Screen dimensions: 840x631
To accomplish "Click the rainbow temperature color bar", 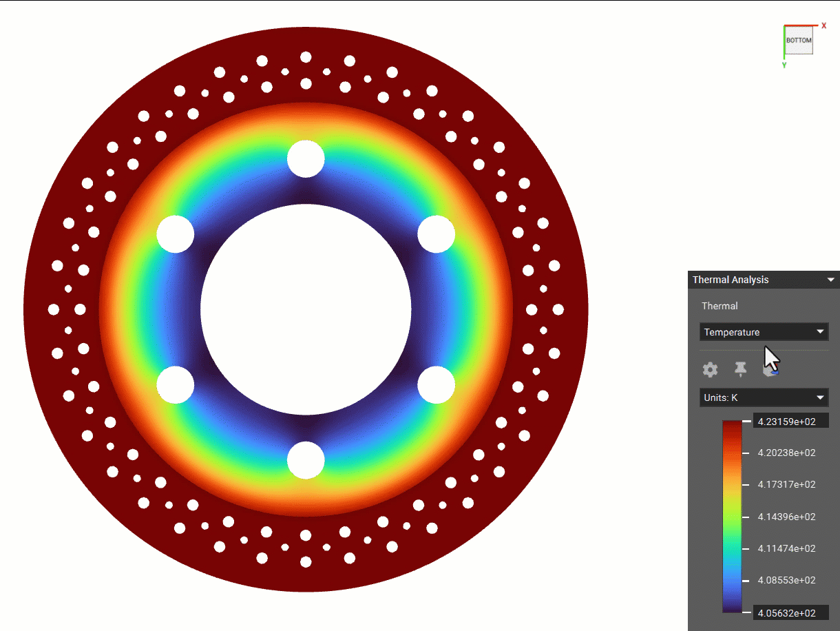I will (x=732, y=516).
